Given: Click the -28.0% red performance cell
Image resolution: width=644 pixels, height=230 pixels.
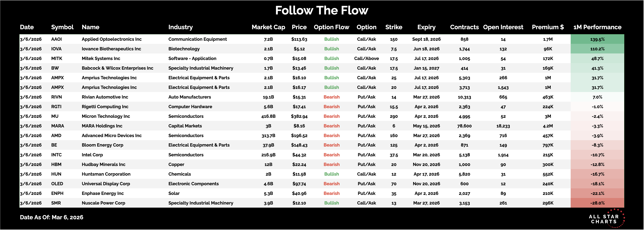Looking at the screenshot, I should click(597, 203).
